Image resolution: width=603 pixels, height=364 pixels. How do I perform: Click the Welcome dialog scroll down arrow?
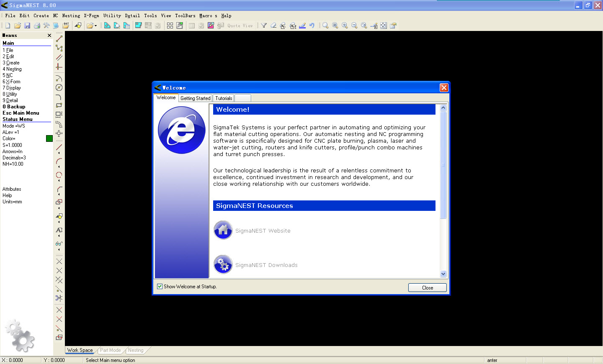click(x=443, y=274)
